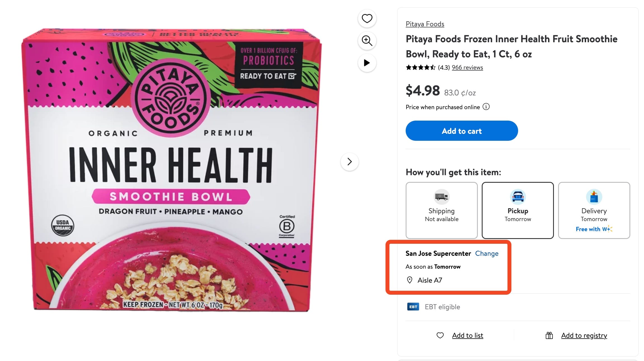Open pricing details via the info icon
644x361 pixels.
[486, 107]
